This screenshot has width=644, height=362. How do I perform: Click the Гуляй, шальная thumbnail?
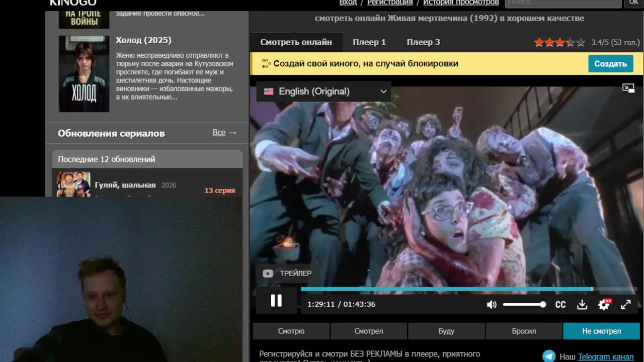(x=73, y=184)
